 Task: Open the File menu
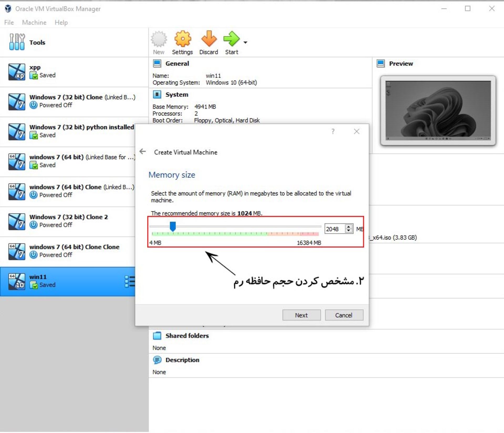[9, 23]
